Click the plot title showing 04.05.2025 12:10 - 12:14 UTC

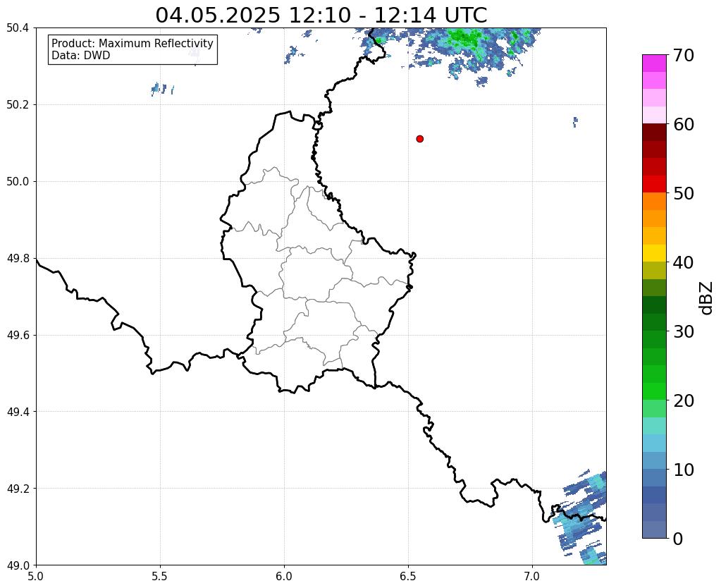(x=321, y=16)
